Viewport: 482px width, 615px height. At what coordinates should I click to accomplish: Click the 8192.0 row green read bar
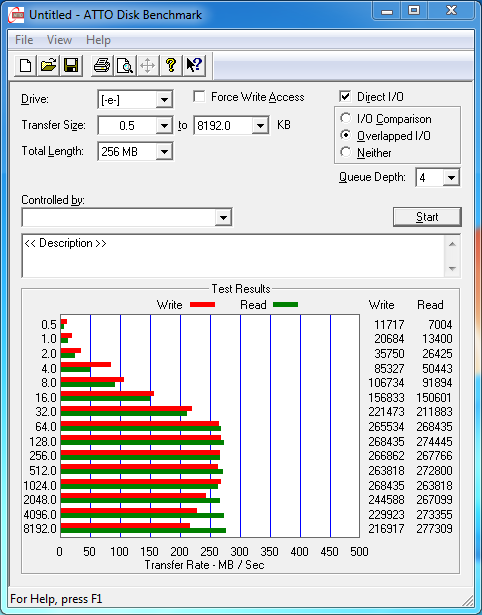click(143, 531)
